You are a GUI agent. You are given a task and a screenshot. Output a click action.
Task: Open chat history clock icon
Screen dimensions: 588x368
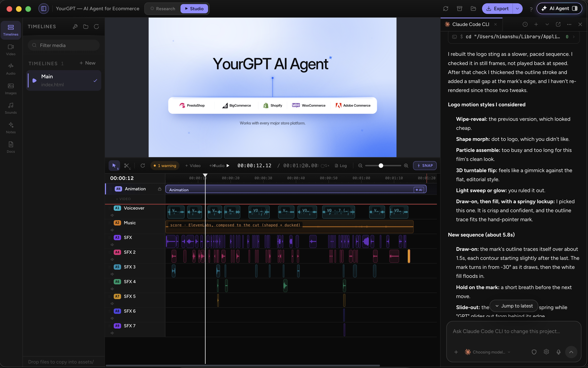click(525, 24)
